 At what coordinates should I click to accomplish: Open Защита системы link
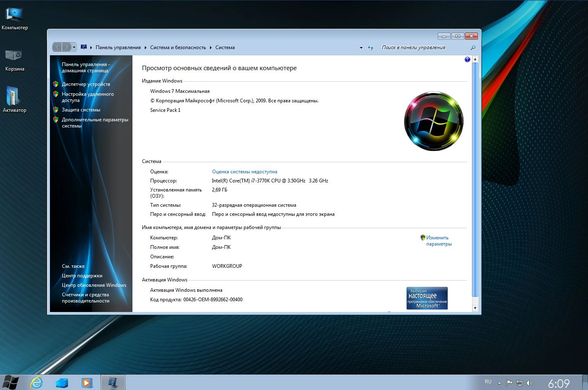(x=81, y=110)
